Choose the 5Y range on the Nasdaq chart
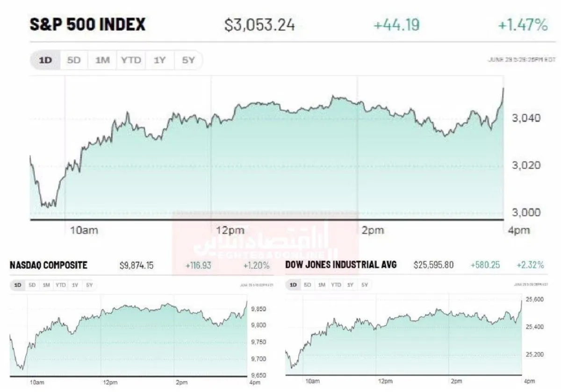This screenshot has height=392, width=561. [x=89, y=285]
